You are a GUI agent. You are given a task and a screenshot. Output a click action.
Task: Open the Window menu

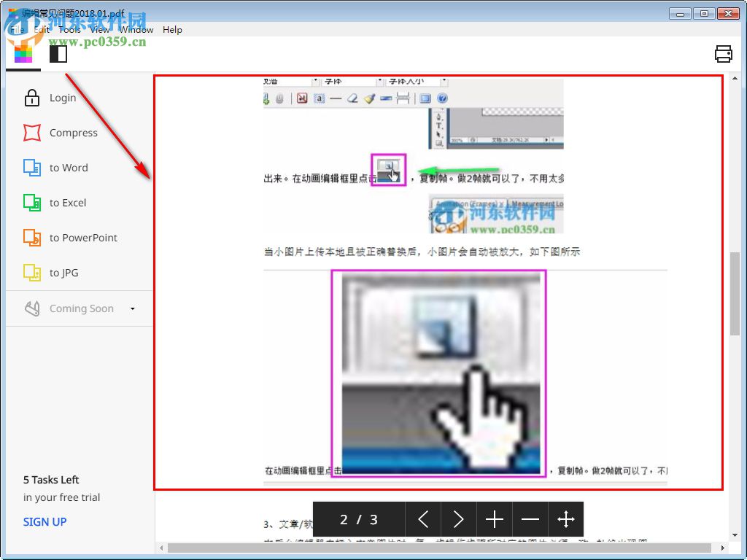point(136,30)
